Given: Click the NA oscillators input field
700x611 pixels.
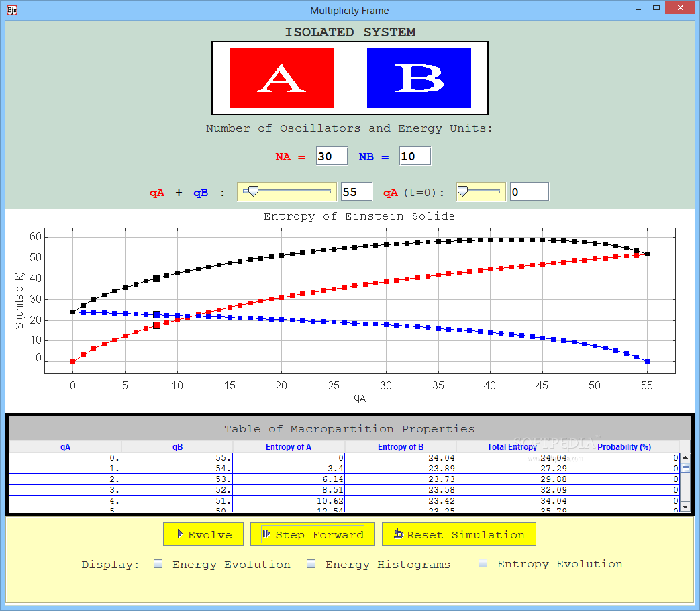Looking at the screenshot, I should (x=332, y=156).
